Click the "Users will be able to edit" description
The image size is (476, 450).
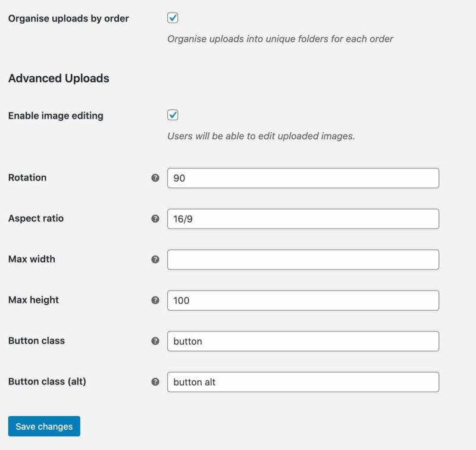pyautogui.click(x=261, y=136)
